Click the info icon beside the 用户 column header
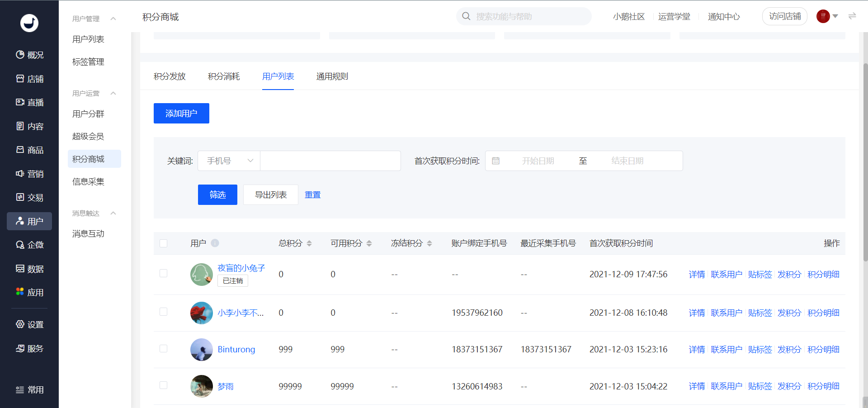The height and width of the screenshot is (408, 868). 215,243
